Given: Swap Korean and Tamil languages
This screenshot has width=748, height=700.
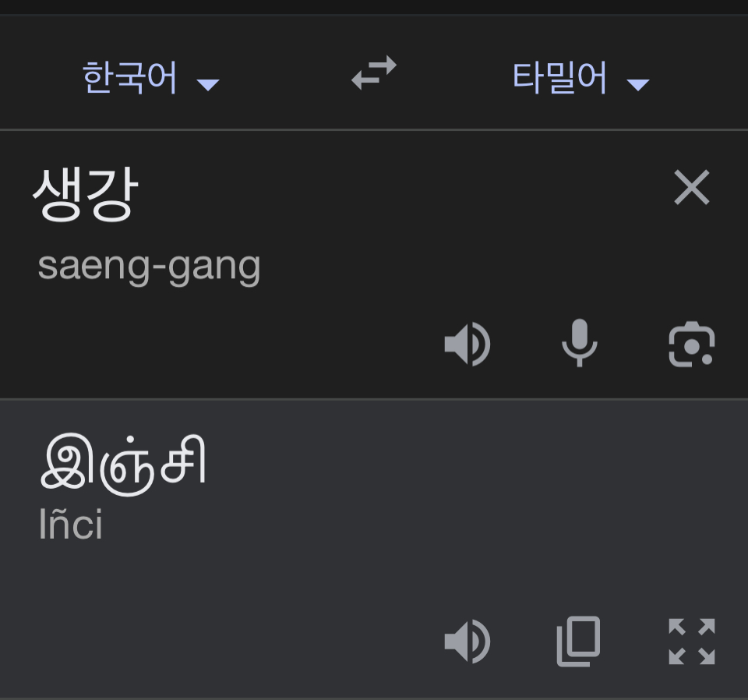Looking at the screenshot, I should coord(373,72).
